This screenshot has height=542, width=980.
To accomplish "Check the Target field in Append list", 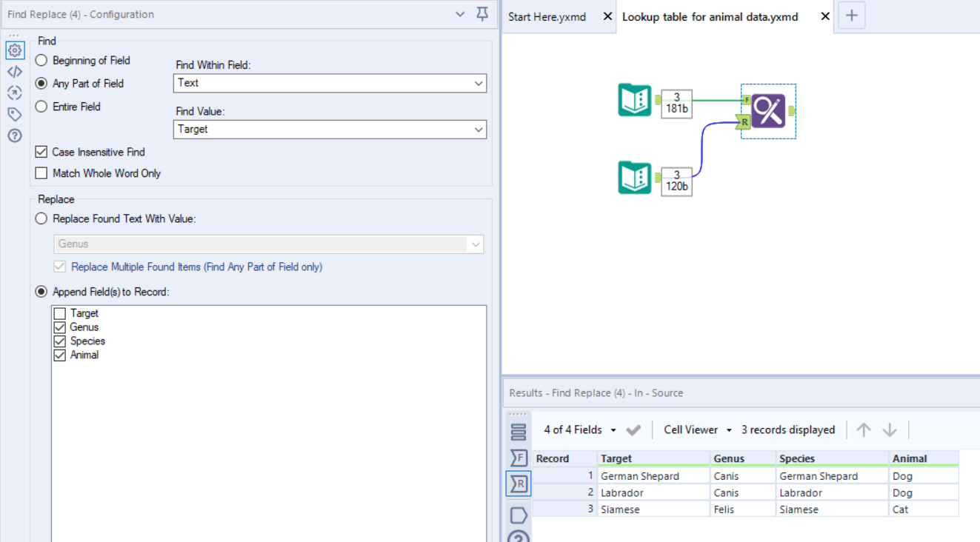I will pos(59,312).
